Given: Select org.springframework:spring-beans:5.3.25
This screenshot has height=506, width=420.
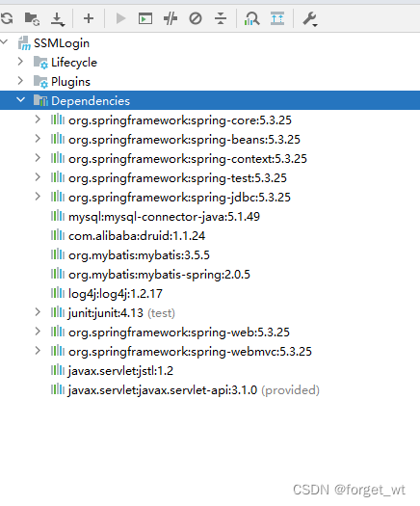Looking at the screenshot, I should 184,140.
